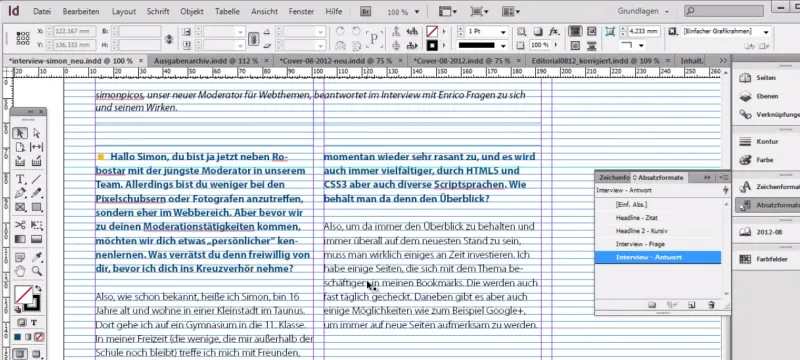Open the view options dropdown
The width and height of the screenshot is (800, 360).
[x=448, y=12]
